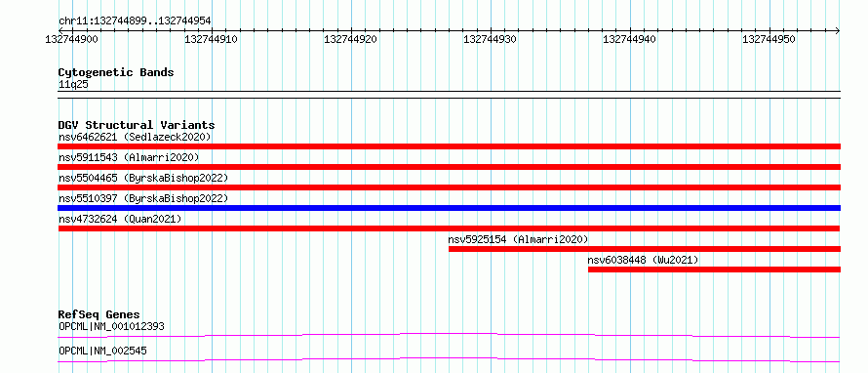The image size is (868, 373).
Task: Click ruler position 132744900
Action: click(x=72, y=39)
